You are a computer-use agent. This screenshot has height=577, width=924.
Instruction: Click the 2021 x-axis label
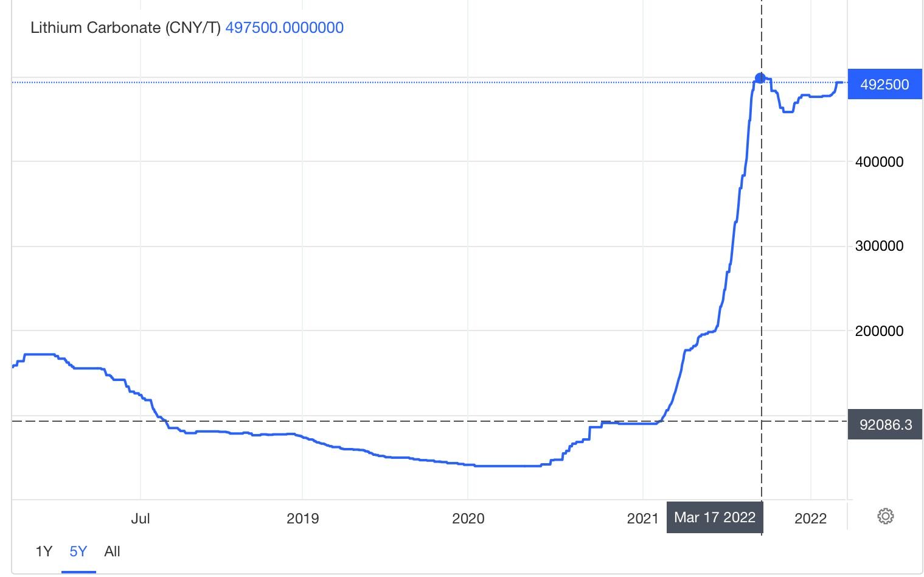[x=642, y=518]
